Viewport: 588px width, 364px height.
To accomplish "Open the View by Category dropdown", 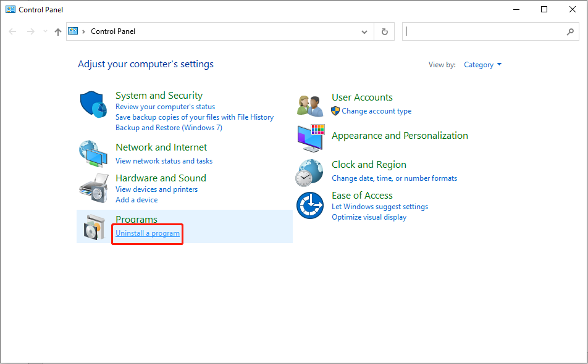I will pos(482,65).
